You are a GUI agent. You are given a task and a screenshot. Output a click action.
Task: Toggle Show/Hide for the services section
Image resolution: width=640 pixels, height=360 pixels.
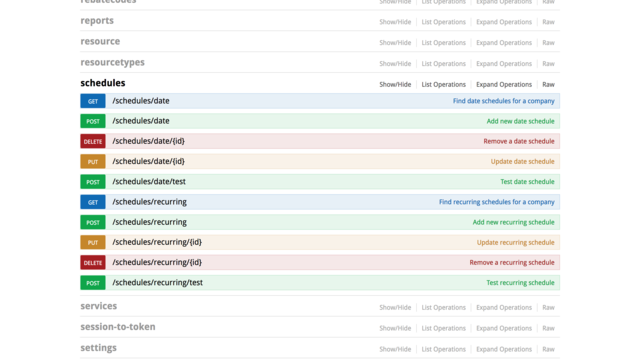pos(395,307)
